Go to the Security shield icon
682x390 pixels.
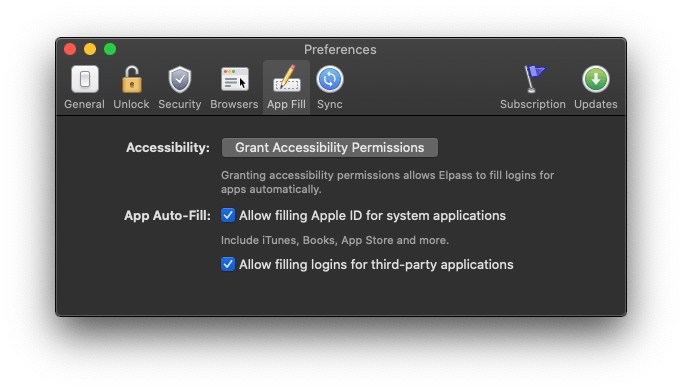[180, 80]
